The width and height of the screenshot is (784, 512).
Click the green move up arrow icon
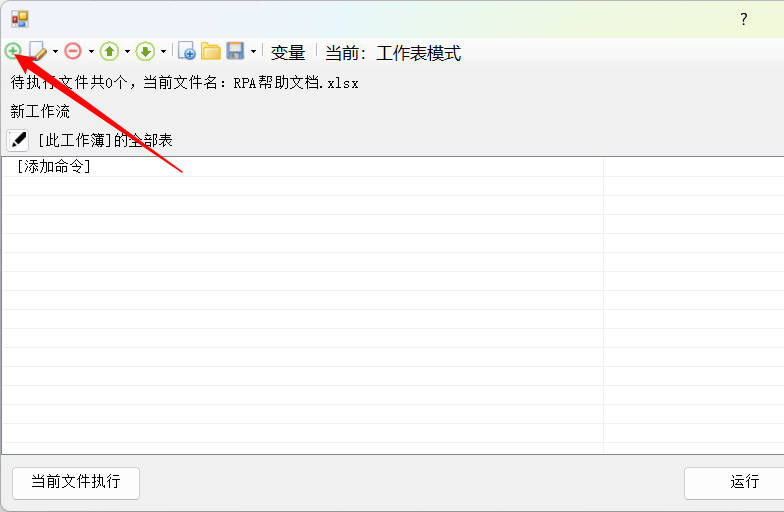coord(109,51)
